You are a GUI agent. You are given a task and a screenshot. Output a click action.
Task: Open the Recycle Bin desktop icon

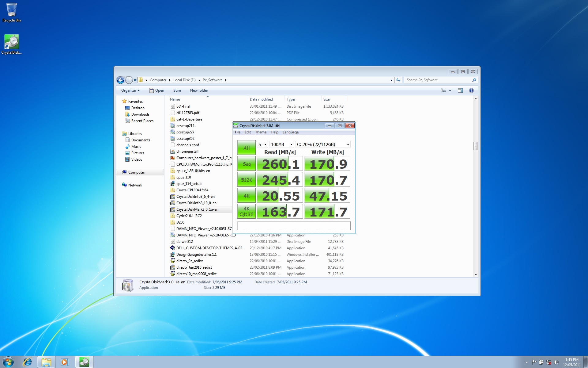point(12,12)
